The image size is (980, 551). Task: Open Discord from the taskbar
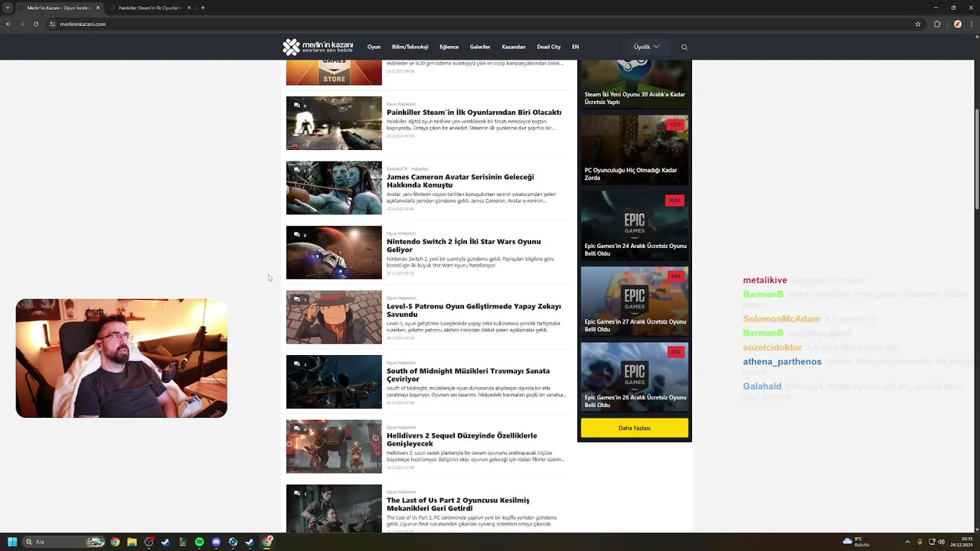pos(216,542)
